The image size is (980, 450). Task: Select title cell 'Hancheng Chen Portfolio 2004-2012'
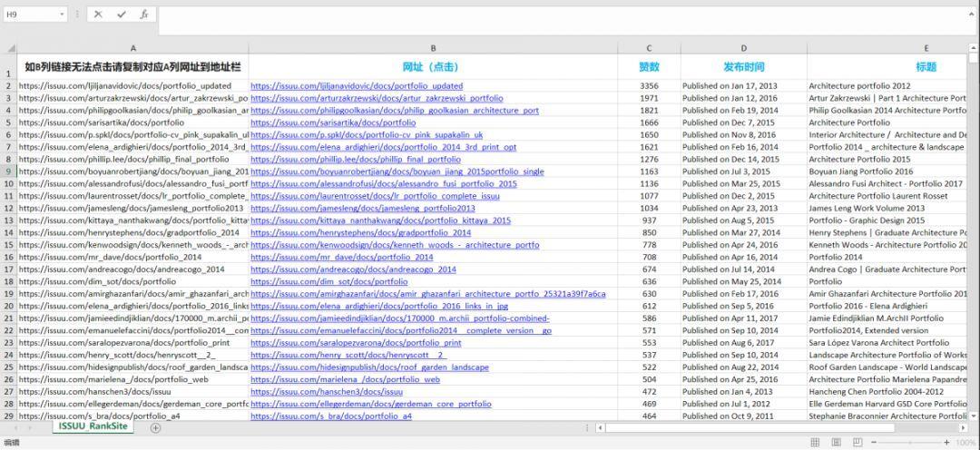[x=887, y=391]
